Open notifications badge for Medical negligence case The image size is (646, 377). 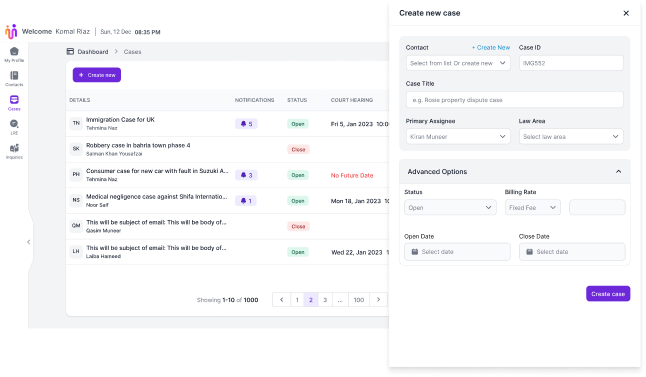tap(246, 201)
